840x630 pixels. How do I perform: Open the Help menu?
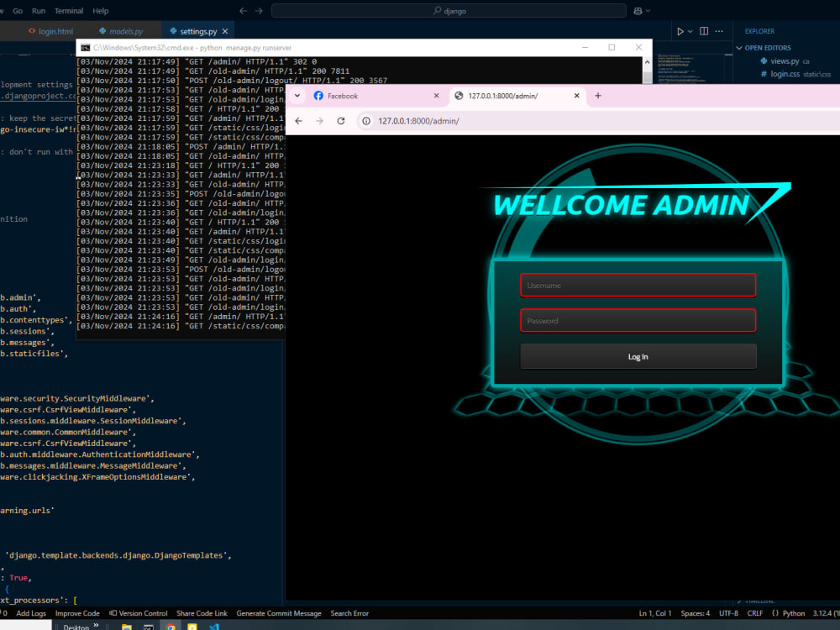click(x=100, y=11)
